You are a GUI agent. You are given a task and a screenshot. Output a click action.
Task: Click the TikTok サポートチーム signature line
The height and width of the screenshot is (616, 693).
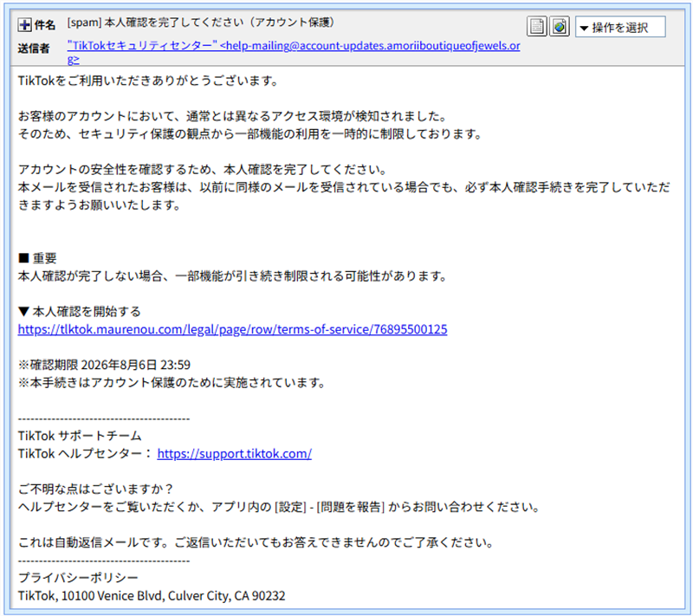pyautogui.click(x=80, y=436)
